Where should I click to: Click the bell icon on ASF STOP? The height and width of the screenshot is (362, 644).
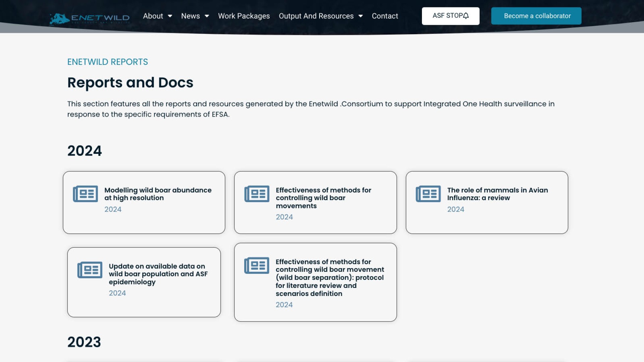coord(466,16)
